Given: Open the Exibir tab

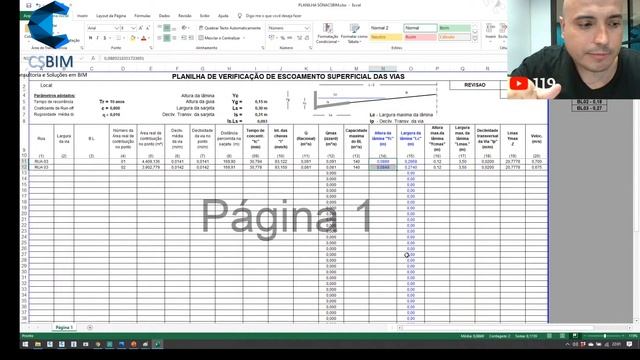Looking at the screenshot, I should tap(204, 16).
